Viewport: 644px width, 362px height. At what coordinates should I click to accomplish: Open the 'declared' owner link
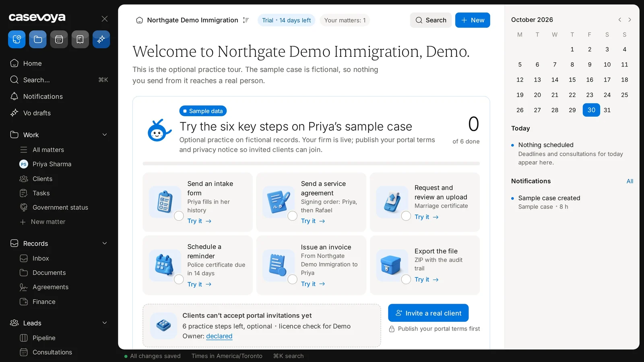point(219,336)
